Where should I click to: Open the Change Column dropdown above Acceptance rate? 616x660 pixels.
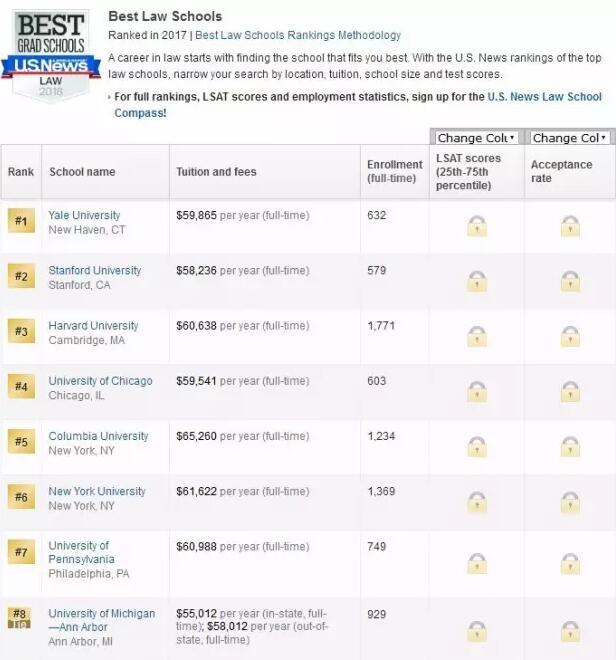pos(568,138)
